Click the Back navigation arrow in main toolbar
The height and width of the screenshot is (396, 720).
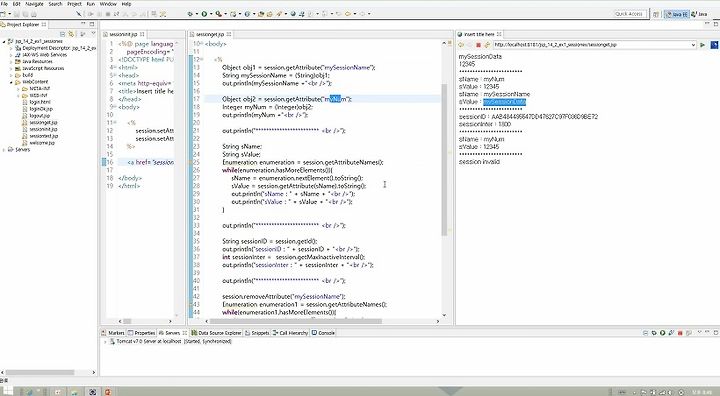pyautogui.click(x=347, y=14)
